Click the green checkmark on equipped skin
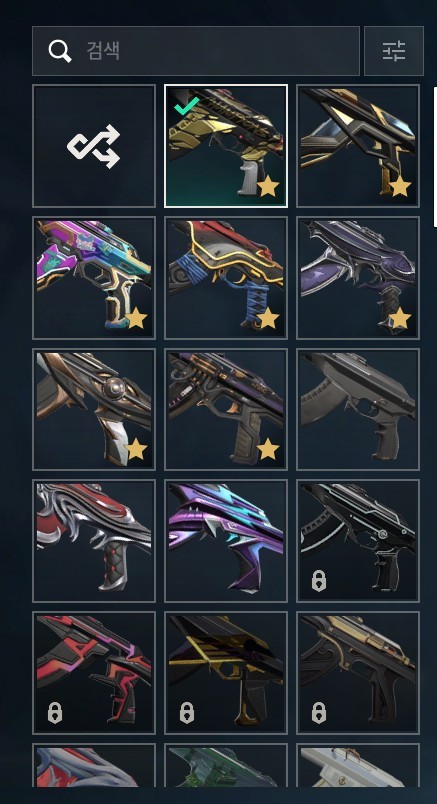The image size is (437, 804). tap(186, 107)
